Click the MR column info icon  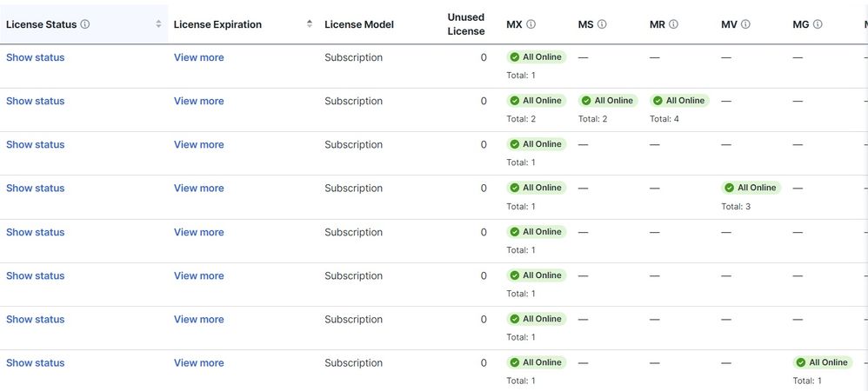tap(674, 24)
